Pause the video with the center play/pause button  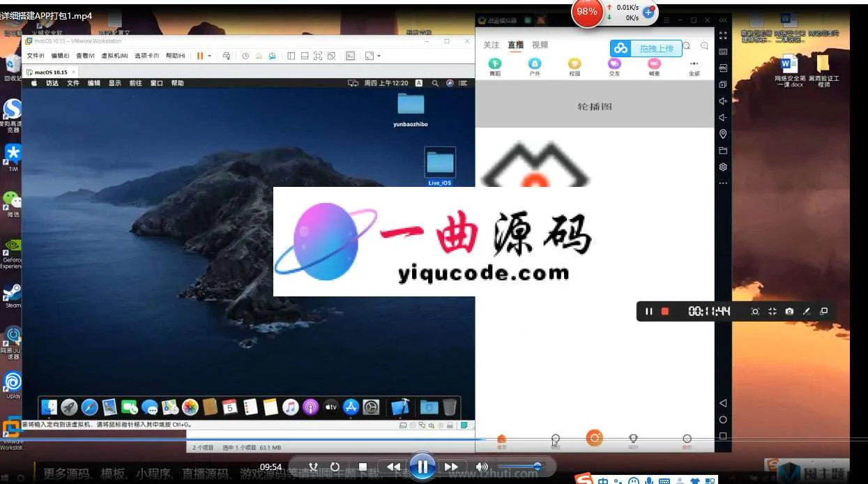click(x=422, y=467)
